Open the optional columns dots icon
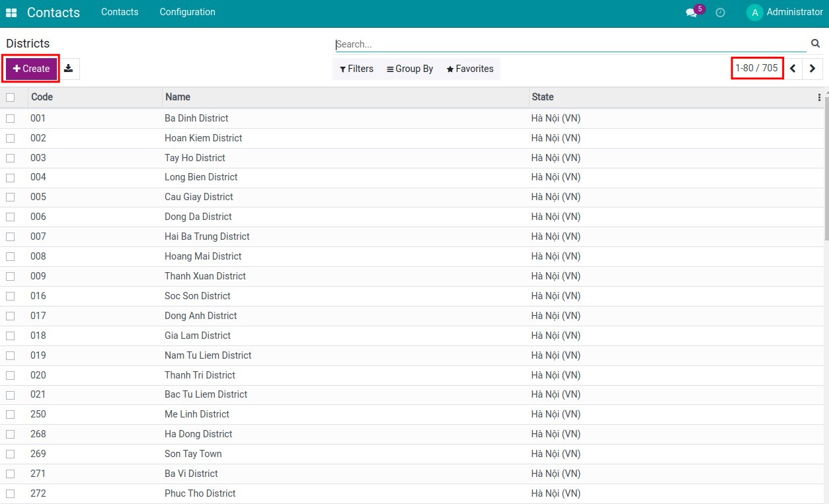 pos(820,96)
